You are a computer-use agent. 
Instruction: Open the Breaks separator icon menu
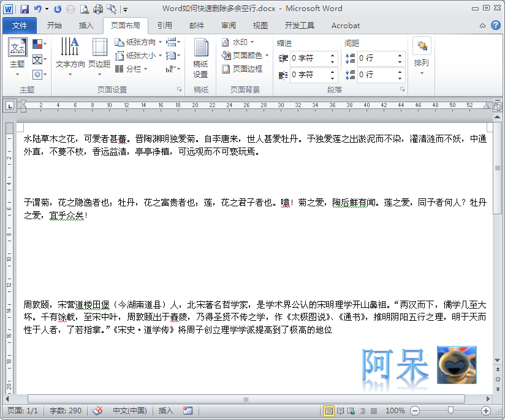(173, 42)
